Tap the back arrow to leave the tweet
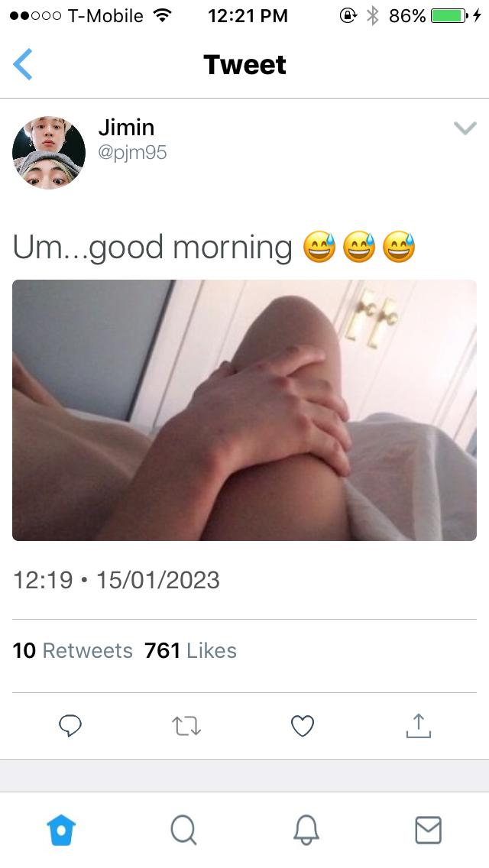The image size is (489, 868). tap(23, 64)
